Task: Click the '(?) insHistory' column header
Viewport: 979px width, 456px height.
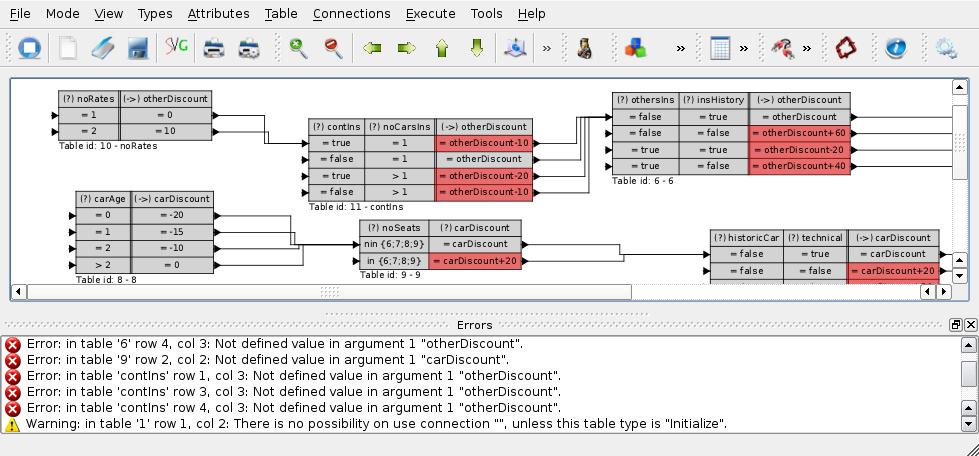Action: 714,100
